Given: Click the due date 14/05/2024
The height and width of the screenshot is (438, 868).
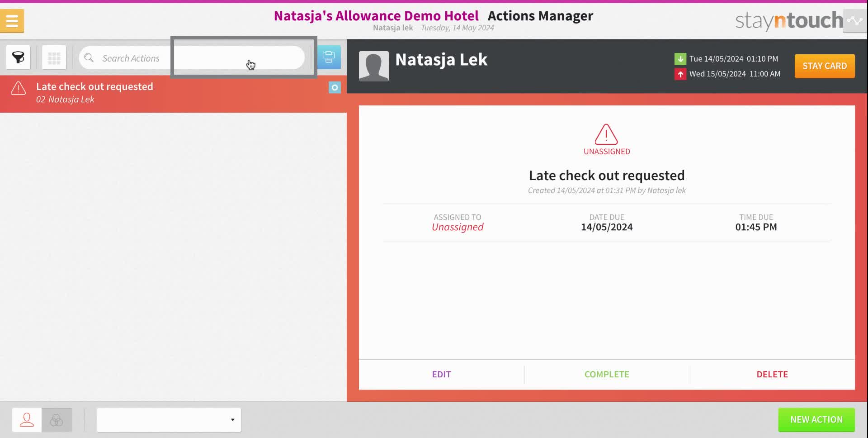Looking at the screenshot, I should point(607,227).
